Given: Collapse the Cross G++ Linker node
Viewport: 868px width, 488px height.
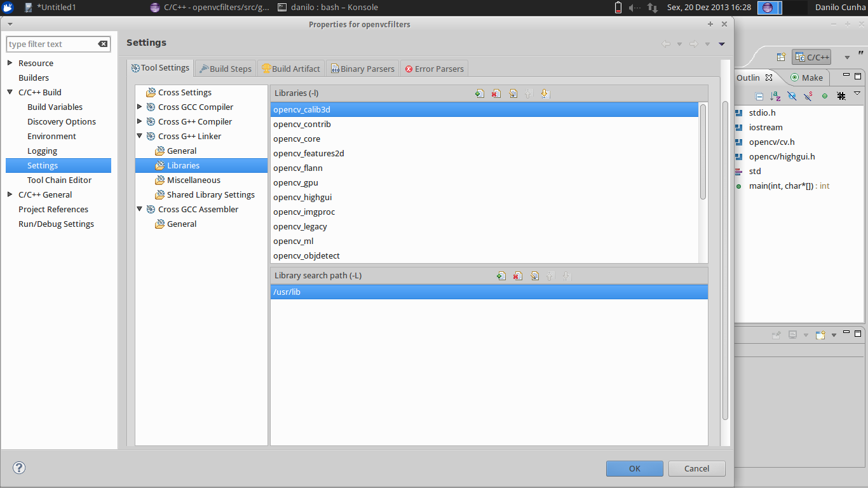Looking at the screenshot, I should (x=140, y=136).
